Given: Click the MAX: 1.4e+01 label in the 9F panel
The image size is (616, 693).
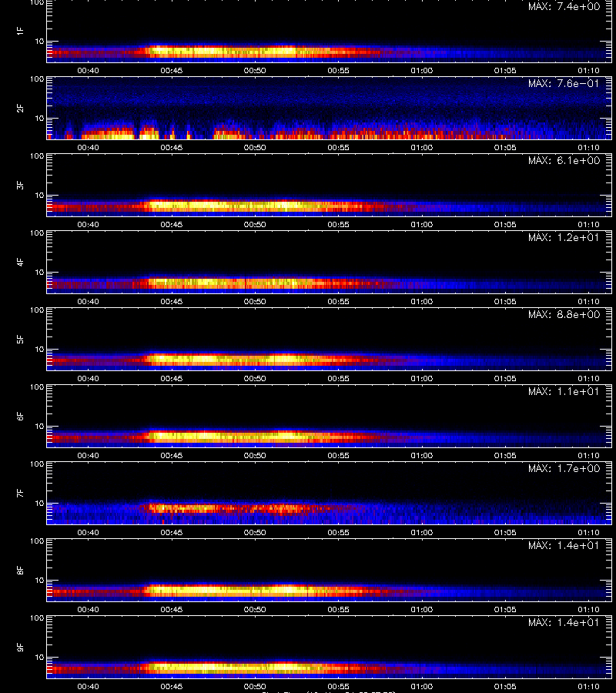Looking at the screenshot, I should tap(564, 623).
